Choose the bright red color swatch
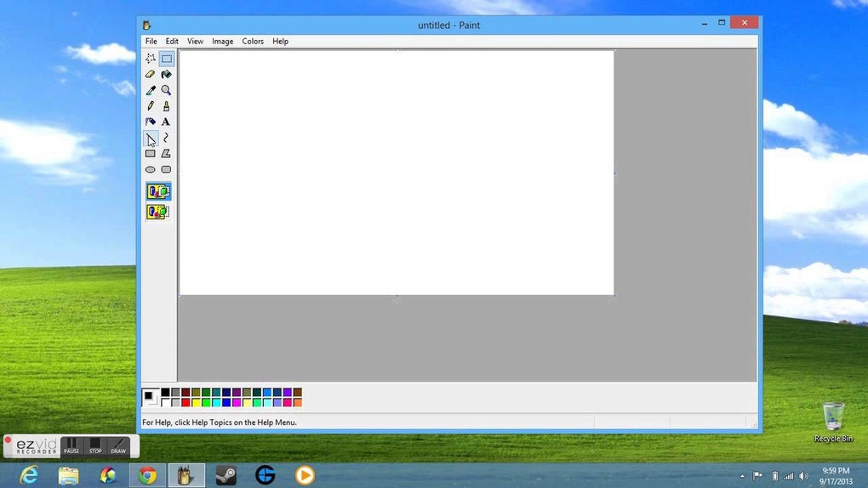 (x=186, y=403)
